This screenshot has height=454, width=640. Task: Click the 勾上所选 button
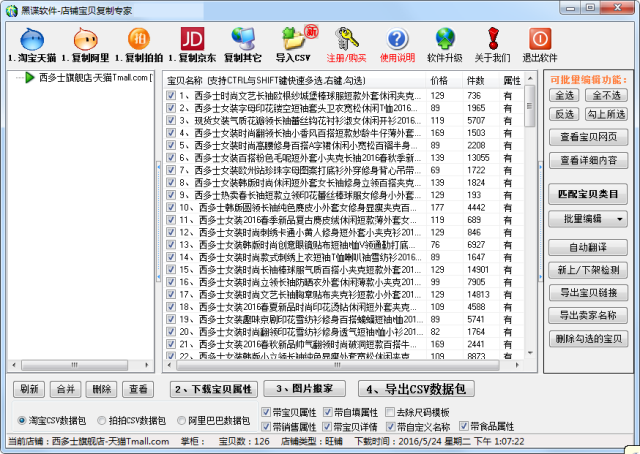tap(606, 114)
